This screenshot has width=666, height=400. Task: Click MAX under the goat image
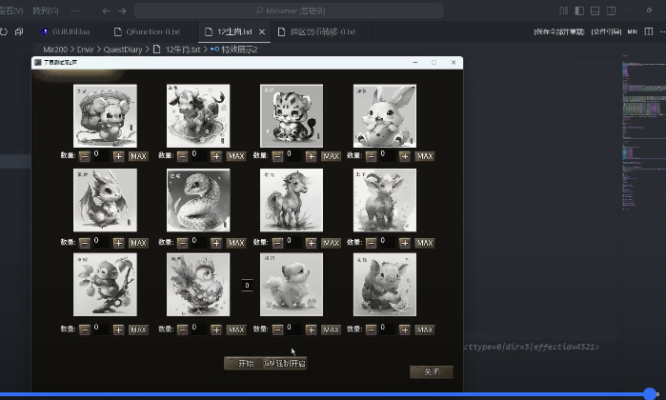point(425,243)
